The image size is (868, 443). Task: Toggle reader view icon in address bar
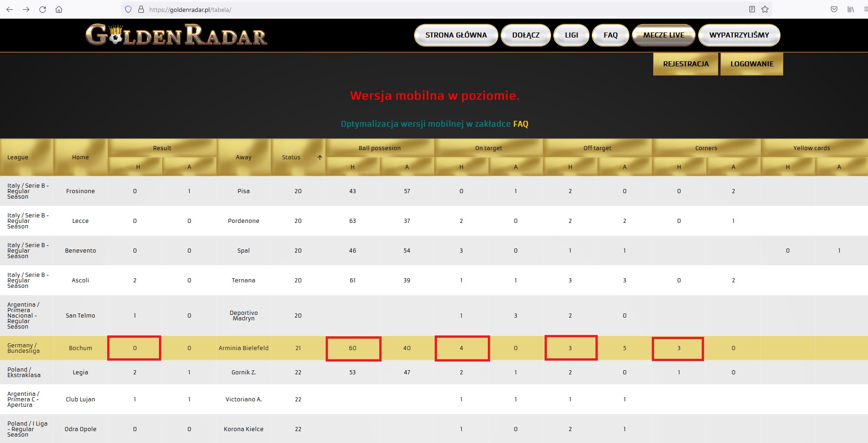point(752,9)
